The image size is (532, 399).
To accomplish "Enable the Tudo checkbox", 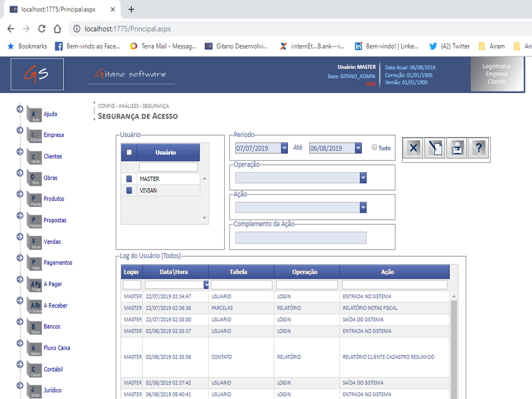I will (374, 148).
